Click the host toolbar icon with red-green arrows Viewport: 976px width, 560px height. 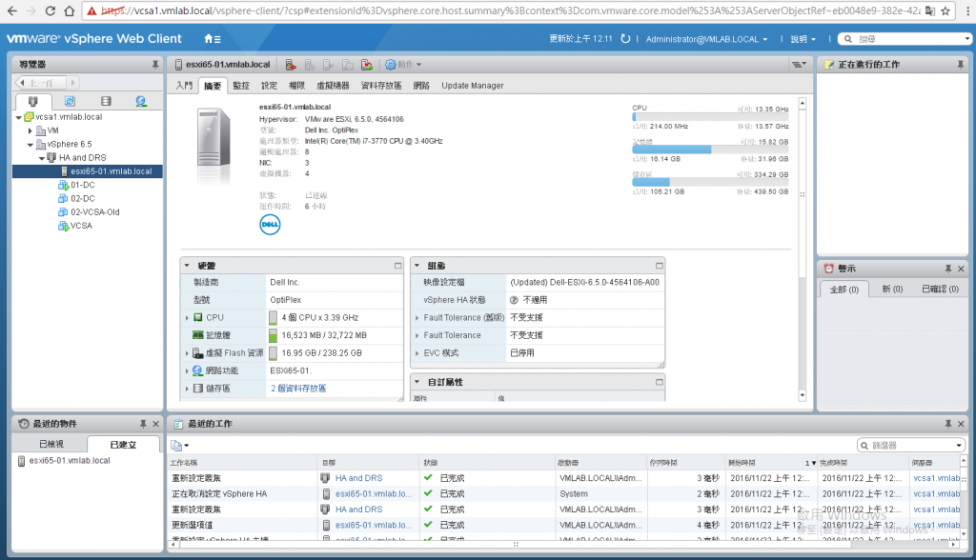[x=367, y=65]
